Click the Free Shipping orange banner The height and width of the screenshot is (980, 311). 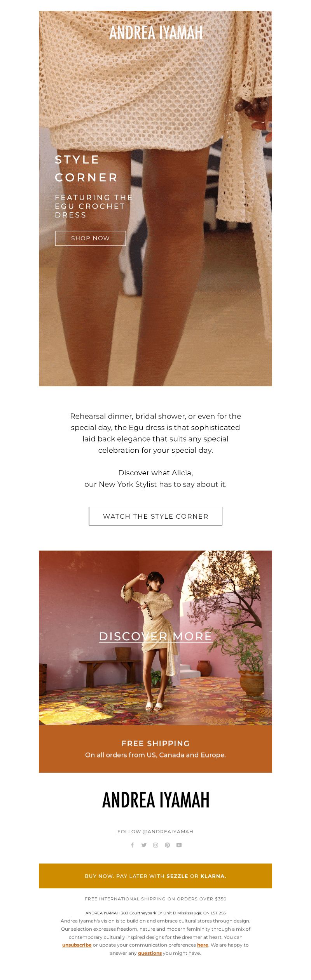coord(155,749)
